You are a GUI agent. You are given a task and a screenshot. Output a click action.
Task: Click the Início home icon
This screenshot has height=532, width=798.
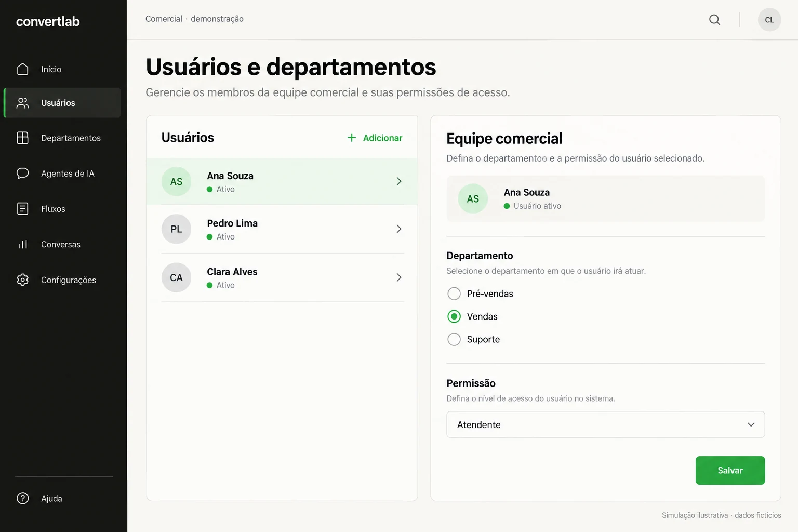(22, 69)
